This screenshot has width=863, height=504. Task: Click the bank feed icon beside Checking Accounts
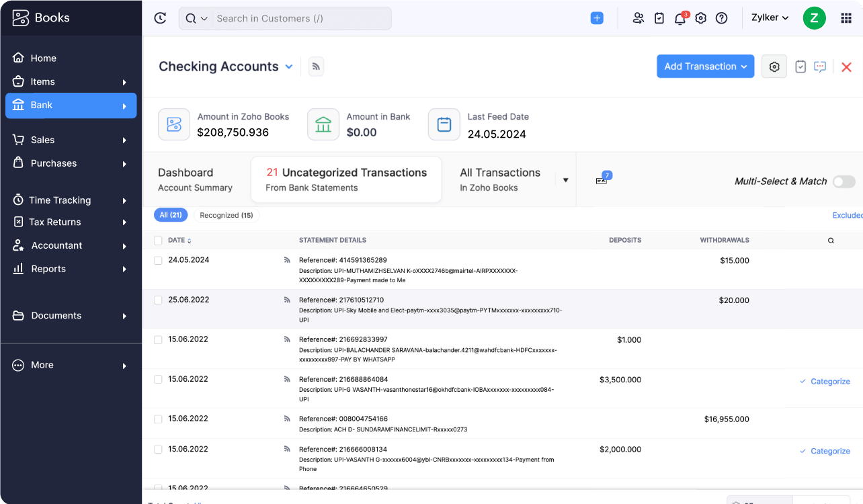point(316,67)
